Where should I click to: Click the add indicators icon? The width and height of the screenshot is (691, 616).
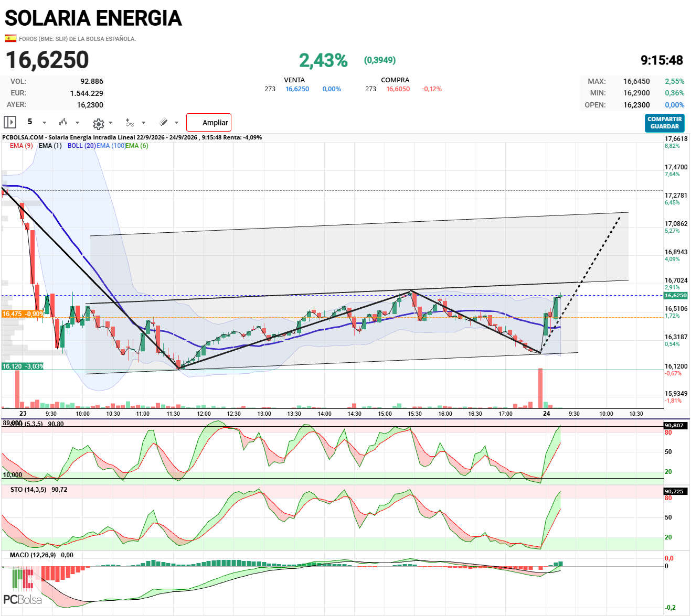point(130,123)
